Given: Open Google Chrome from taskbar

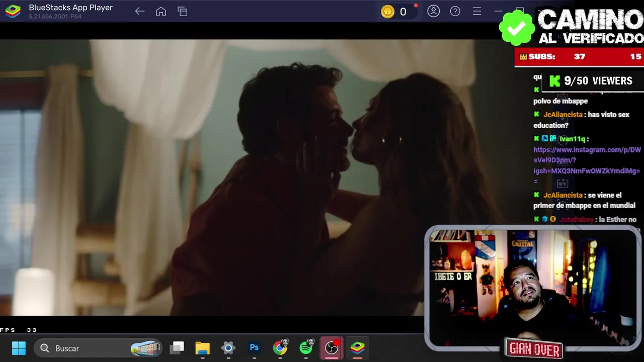Looking at the screenshot, I should 280,347.
